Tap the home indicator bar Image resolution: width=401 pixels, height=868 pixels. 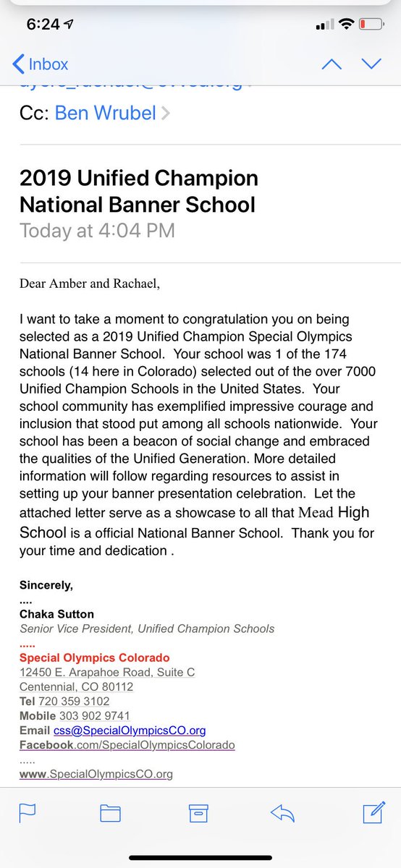(x=200, y=859)
